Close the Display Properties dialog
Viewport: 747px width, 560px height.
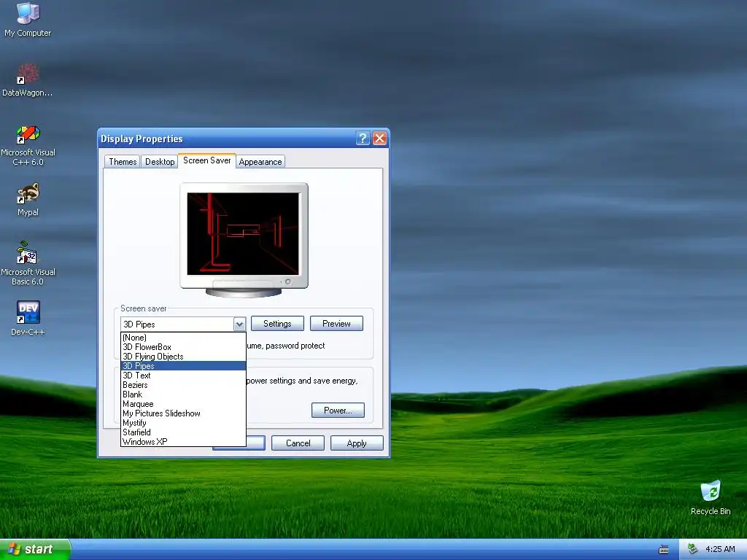pos(379,138)
